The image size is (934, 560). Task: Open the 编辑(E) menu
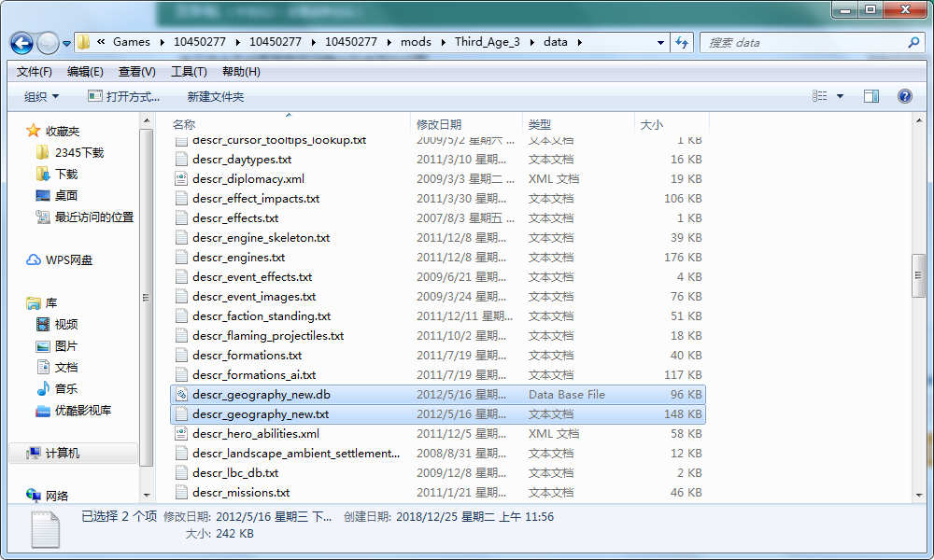(85, 72)
